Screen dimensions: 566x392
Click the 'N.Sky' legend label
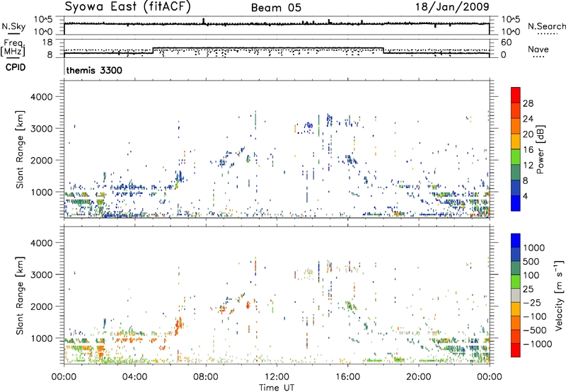[13, 26]
